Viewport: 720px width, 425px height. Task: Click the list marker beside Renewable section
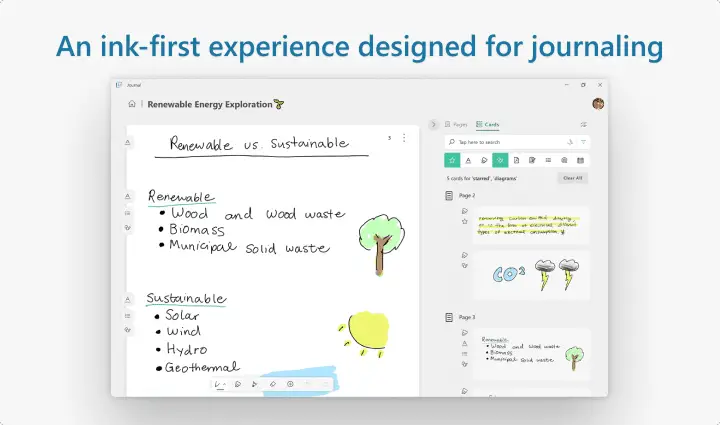pyautogui.click(x=128, y=213)
